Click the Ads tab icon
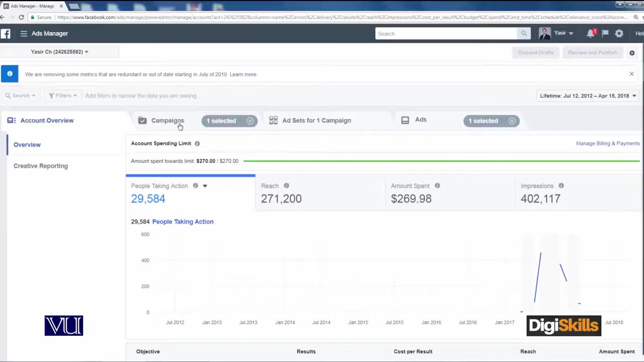This screenshot has width=644, height=362. 405,120
